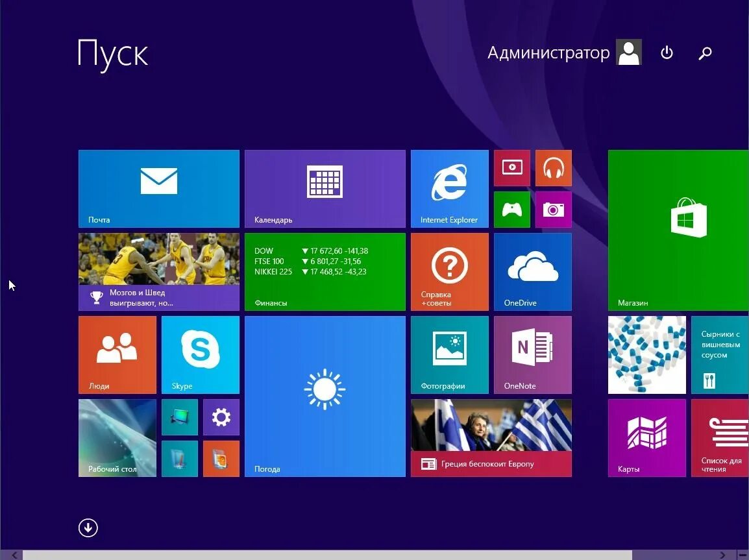Open the small orange pictures tile

(x=221, y=459)
